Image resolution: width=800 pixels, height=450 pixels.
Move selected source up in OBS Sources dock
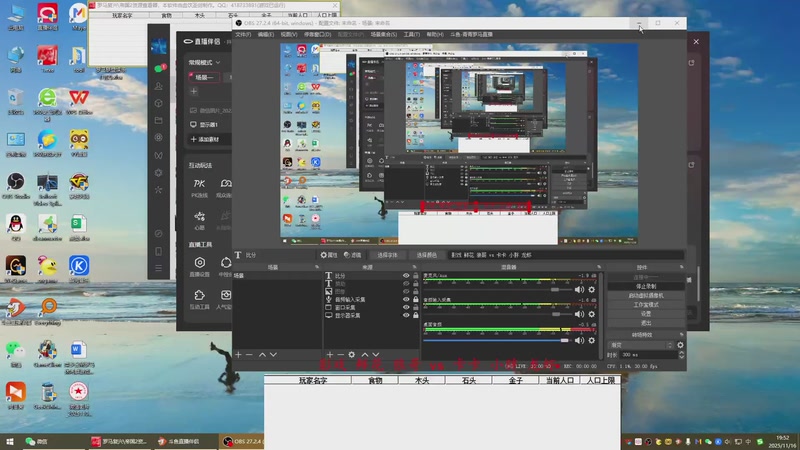(365, 354)
